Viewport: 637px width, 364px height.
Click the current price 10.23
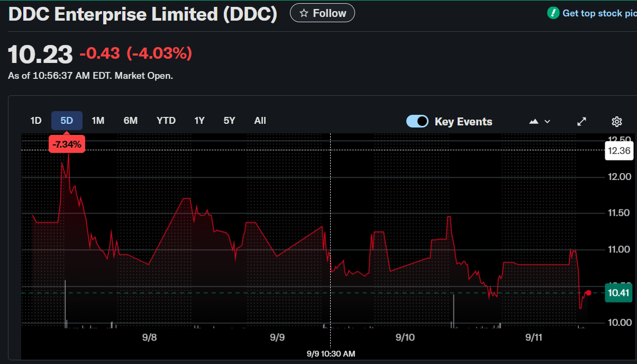pyautogui.click(x=40, y=54)
